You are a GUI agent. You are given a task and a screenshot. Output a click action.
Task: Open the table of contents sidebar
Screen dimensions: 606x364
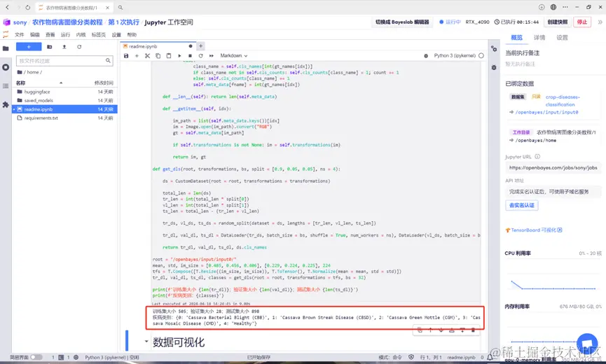click(x=6, y=85)
